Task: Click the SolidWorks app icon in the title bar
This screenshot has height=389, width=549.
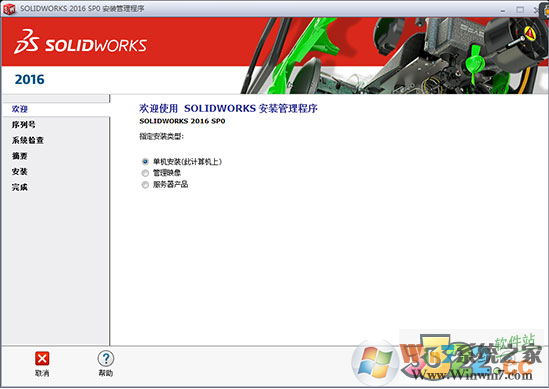Action: [9, 9]
